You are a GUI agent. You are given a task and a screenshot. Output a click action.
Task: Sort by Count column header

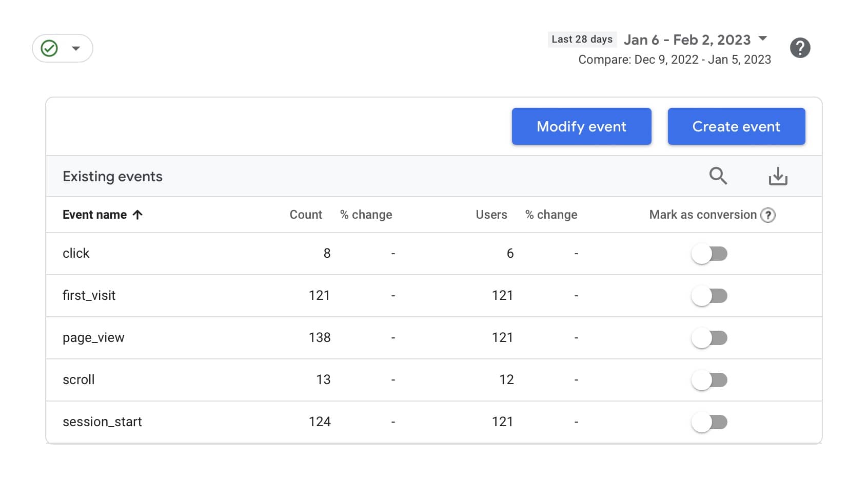[306, 215]
